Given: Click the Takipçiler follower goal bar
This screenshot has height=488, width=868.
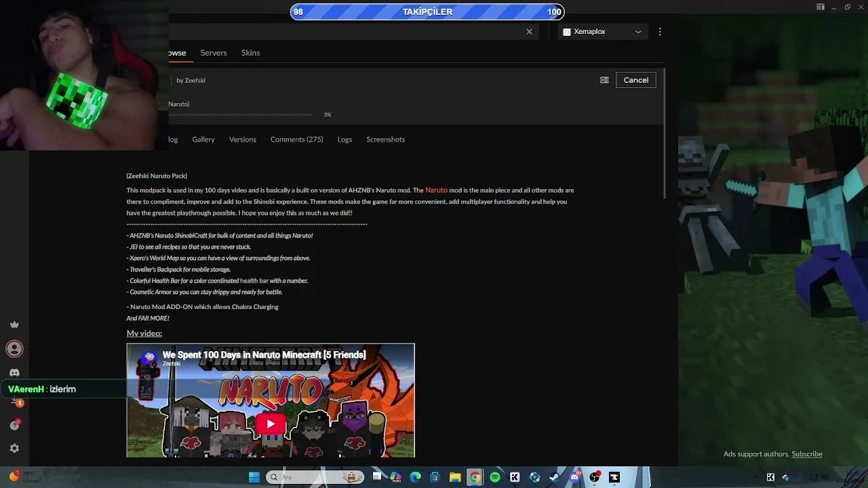Looking at the screenshot, I should (x=427, y=12).
